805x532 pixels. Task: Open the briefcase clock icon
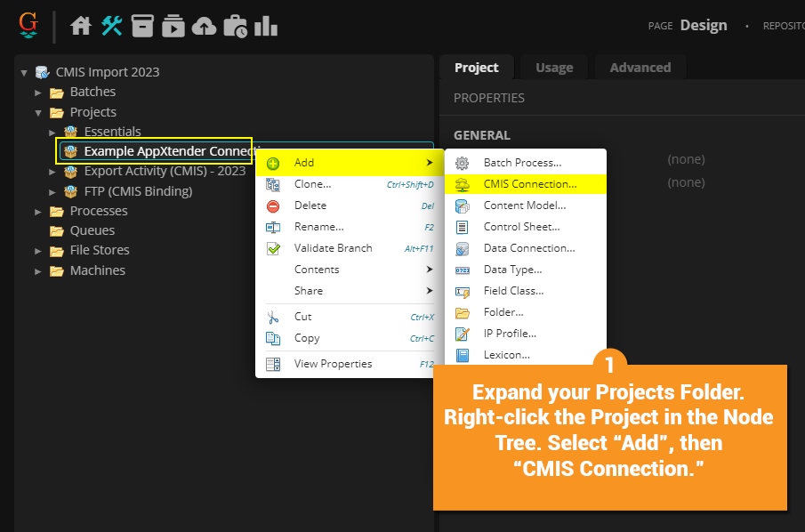pos(235,26)
